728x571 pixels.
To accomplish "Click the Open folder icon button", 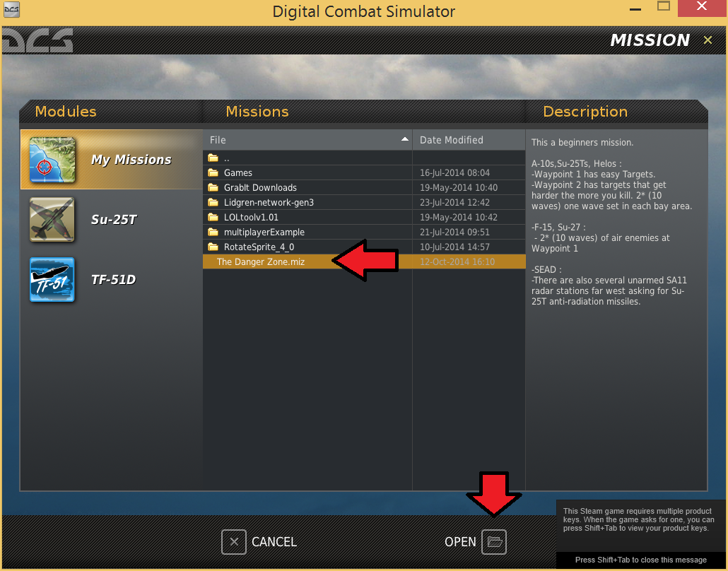I will [x=494, y=542].
